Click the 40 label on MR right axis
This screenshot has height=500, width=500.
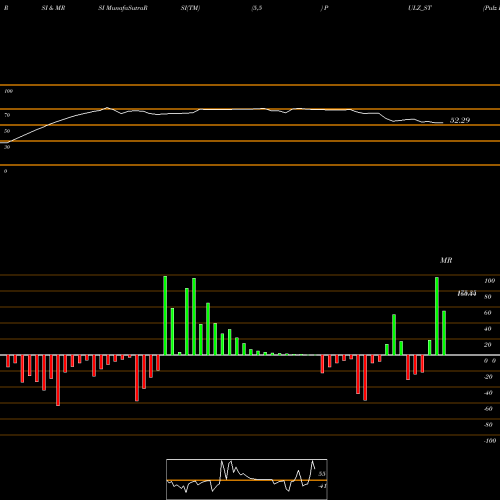[x=488, y=329]
